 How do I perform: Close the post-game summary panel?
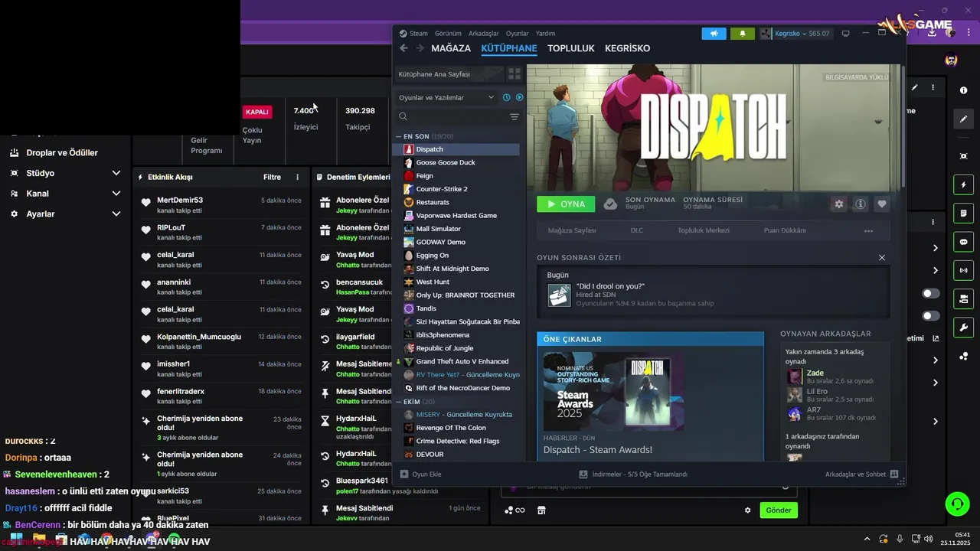click(882, 258)
